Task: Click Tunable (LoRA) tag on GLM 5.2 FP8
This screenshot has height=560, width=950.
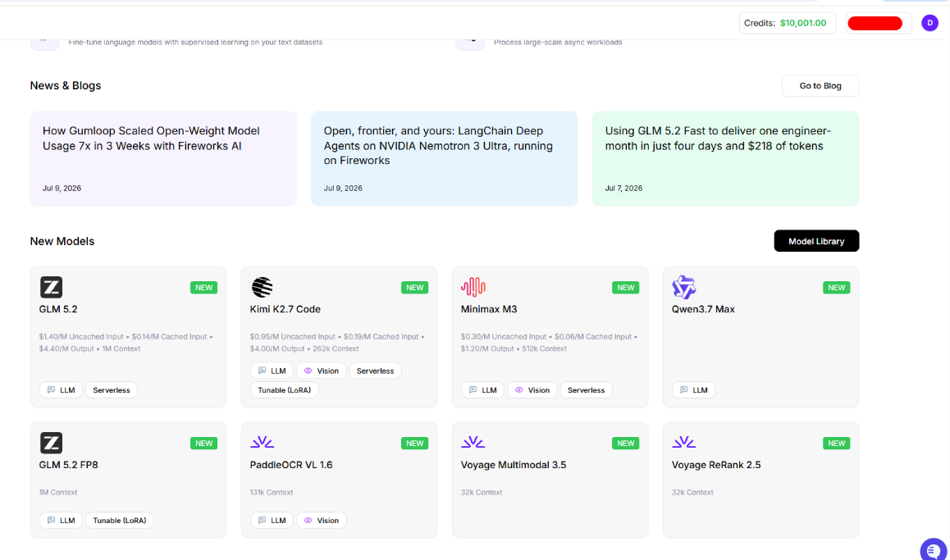Action: [119, 520]
